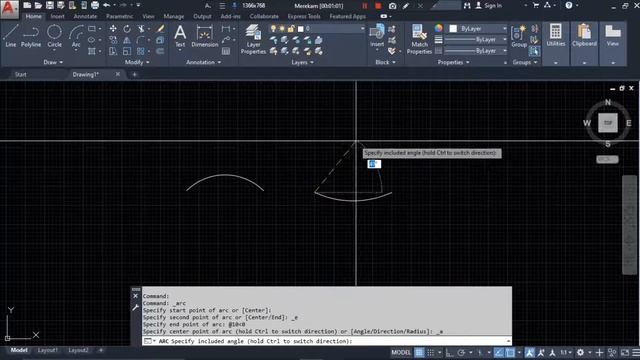Open the Insert ribbon tab

click(58, 16)
